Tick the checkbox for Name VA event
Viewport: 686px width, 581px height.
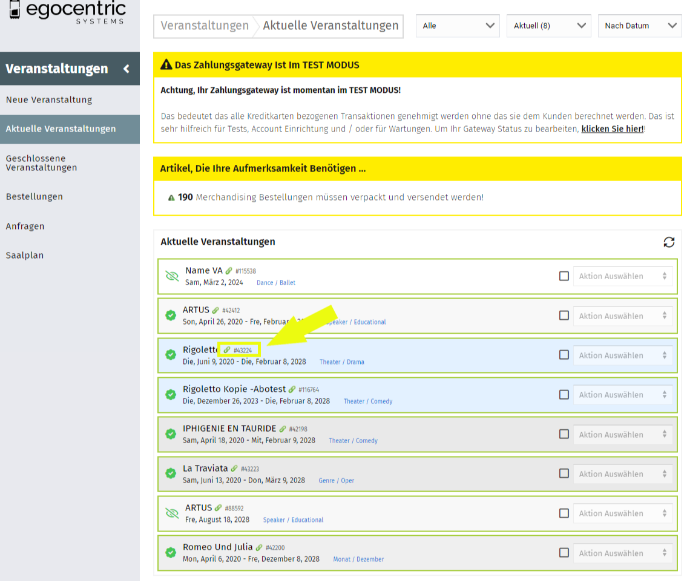pos(564,276)
